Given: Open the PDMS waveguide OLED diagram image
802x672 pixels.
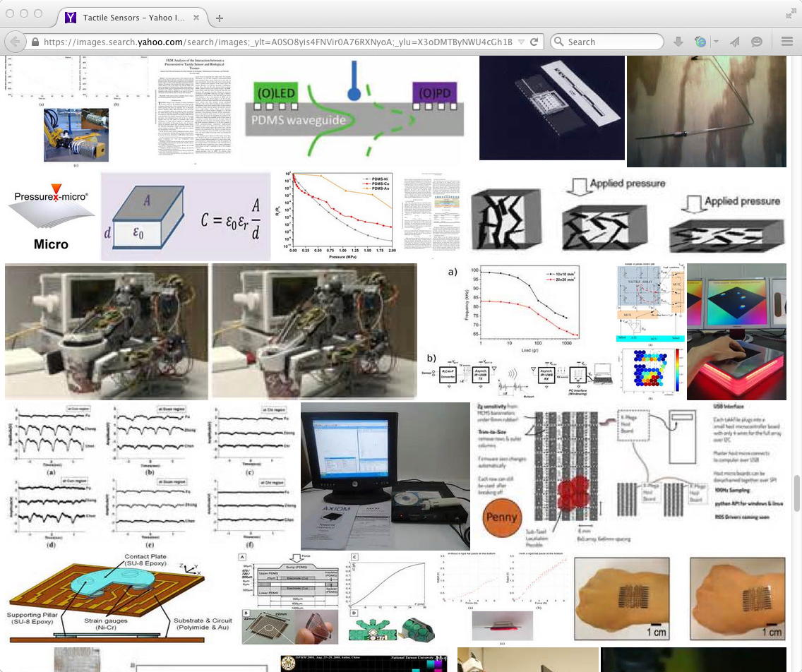Looking at the screenshot, I should click(356, 110).
